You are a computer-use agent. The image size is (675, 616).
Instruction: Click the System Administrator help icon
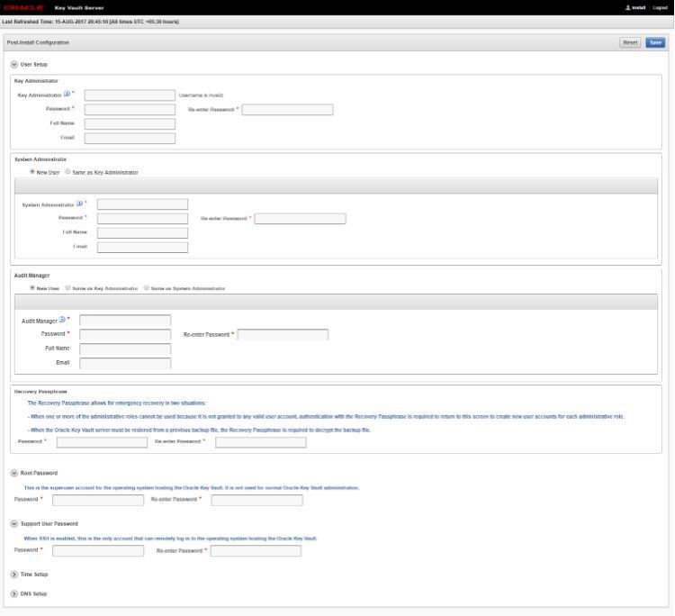click(78, 204)
